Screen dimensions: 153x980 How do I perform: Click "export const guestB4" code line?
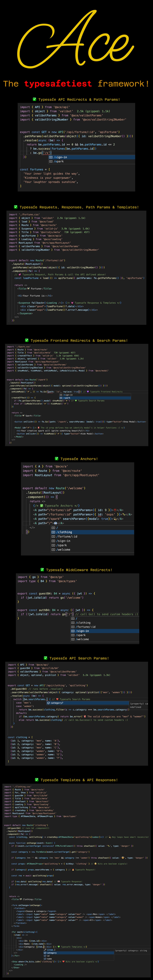point(56,594)
